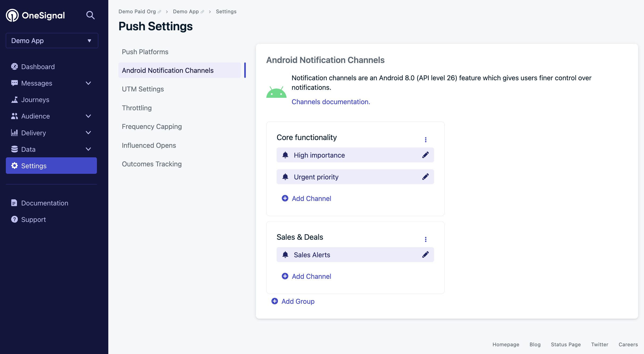Add Channel to Sales & Deals group
Viewport: 644px width, 354px height.
pyautogui.click(x=306, y=276)
